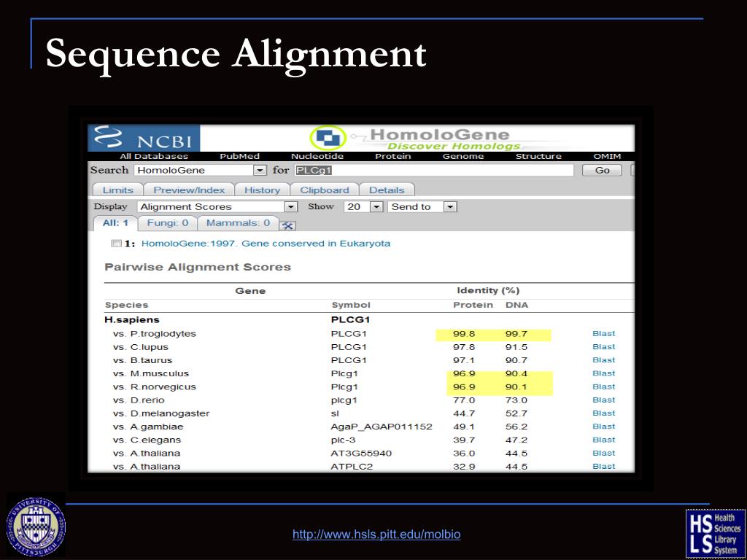Click the C.lupus protein identity 97.8
747x560 pixels.
[464, 347]
